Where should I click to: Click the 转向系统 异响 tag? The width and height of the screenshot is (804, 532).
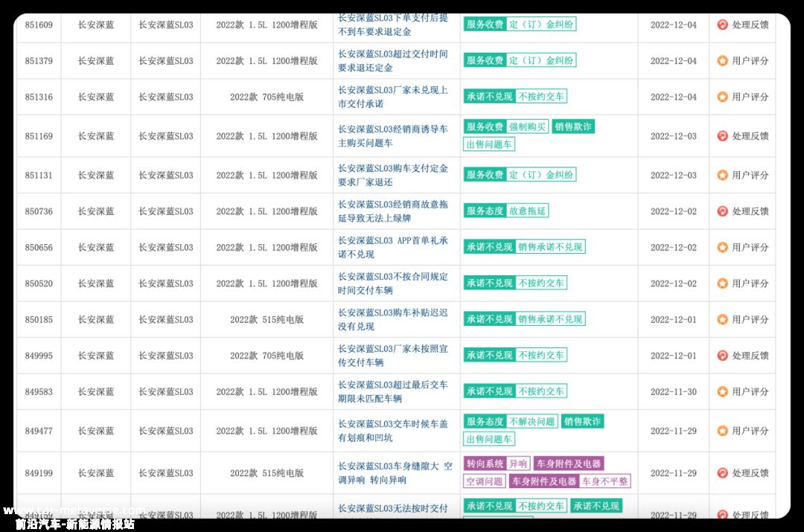pyautogui.click(x=497, y=464)
